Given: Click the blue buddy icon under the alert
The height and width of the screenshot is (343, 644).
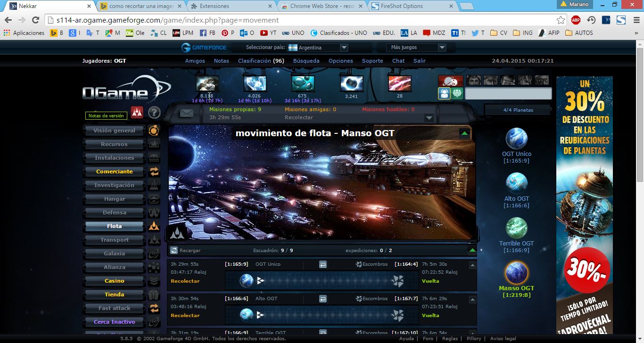Looking at the screenshot, I should (444, 93).
